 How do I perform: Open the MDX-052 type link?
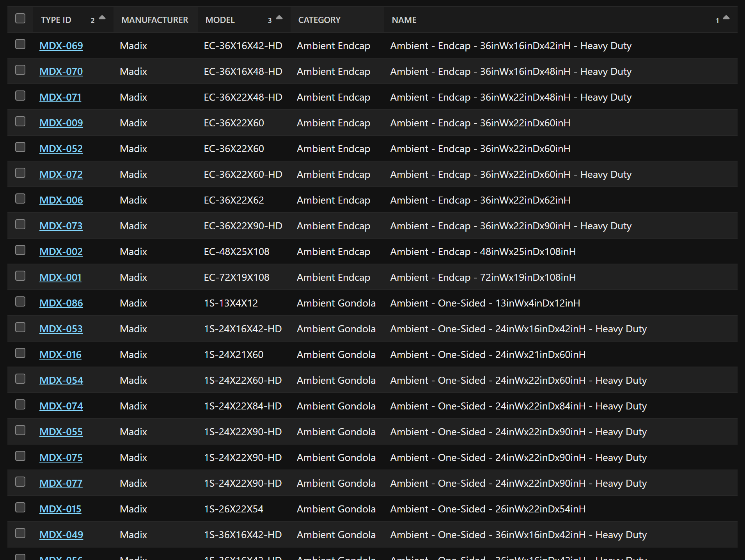coord(61,149)
